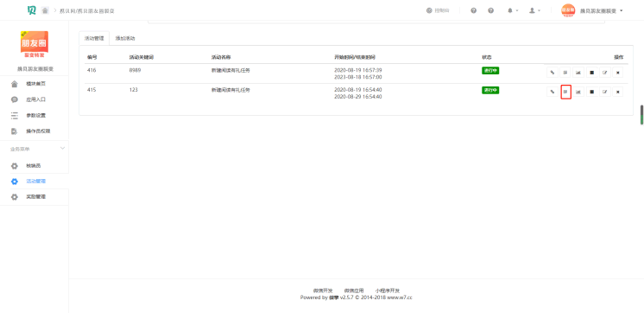Click the edit pencil icon for activity 415
Viewport: 644px width, 313px height.
[604, 92]
